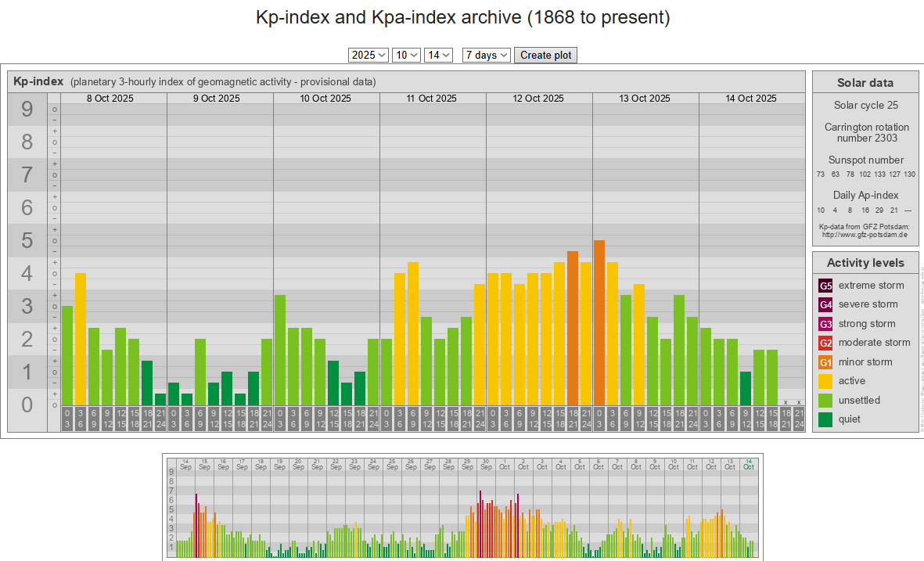
Task: Expand the 7 days duration dropdown
Action: point(486,55)
